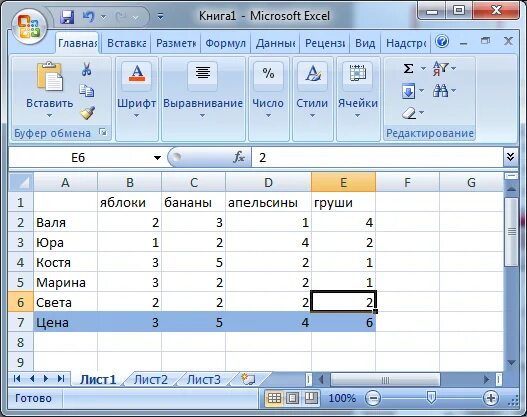This screenshot has width=527, height=417.
Task: Activate the Format Painter brush
Action: coord(87,113)
